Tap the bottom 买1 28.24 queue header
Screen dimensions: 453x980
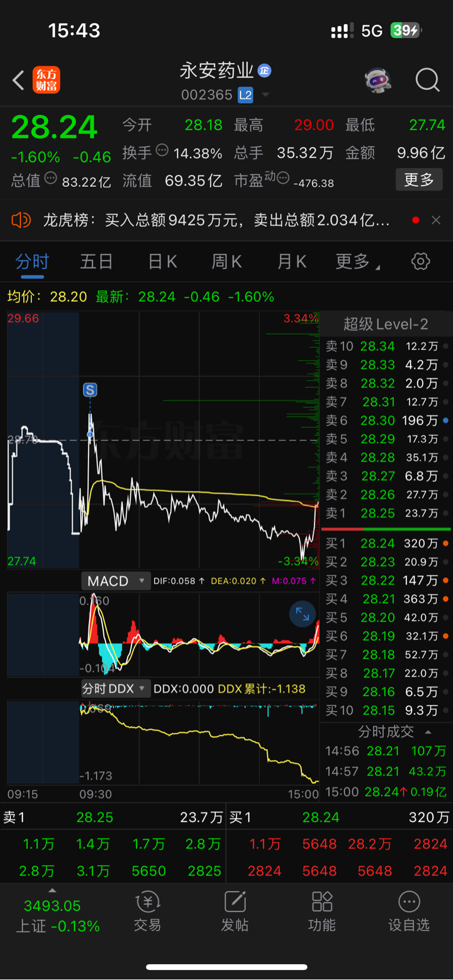pos(340,817)
